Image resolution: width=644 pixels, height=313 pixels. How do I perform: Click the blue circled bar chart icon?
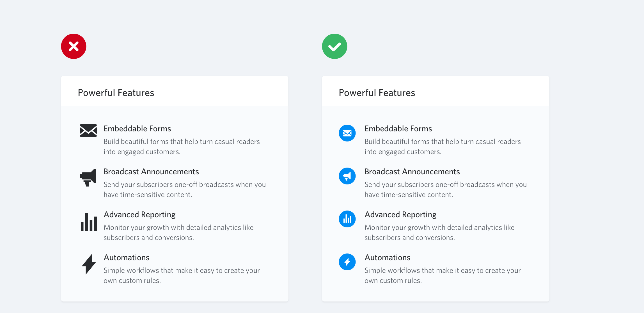pos(347,219)
